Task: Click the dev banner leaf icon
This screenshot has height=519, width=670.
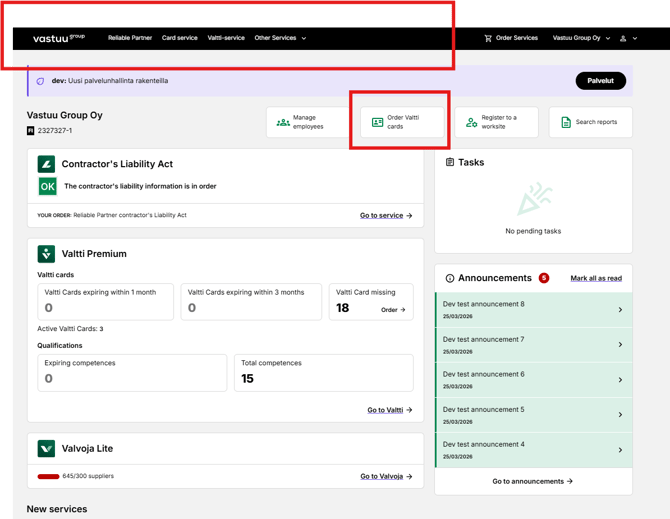Action: (40, 81)
